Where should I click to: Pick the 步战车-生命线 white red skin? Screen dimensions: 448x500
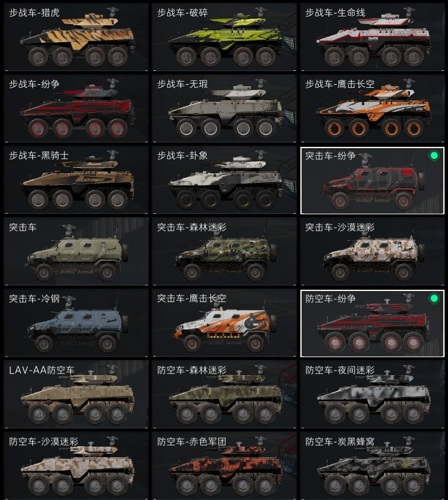(372, 37)
